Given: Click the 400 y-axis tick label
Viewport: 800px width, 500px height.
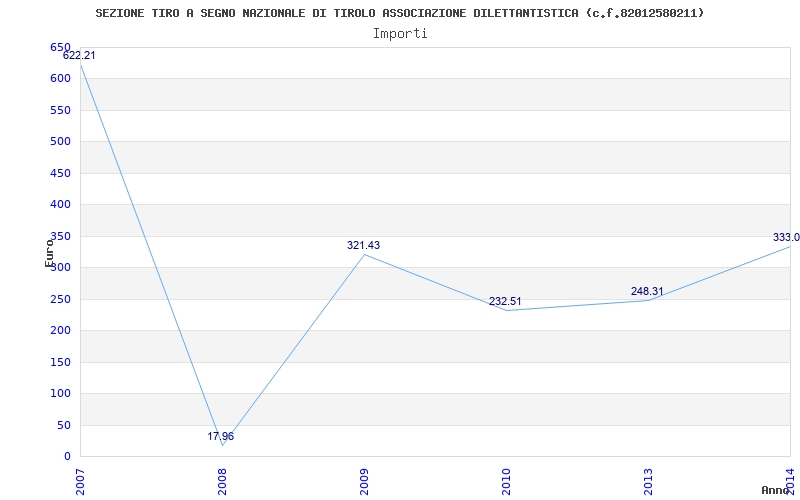Looking at the screenshot, I should pyautogui.click(x=60, y=205).
